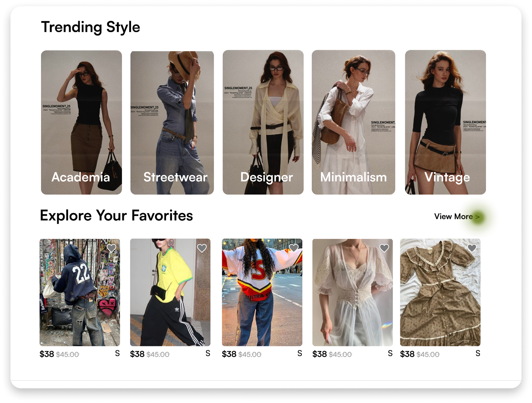The width and height of the screenshot is (532, 403).
Task: Select the Streetwear style card
Action: (x=172, y=122)
